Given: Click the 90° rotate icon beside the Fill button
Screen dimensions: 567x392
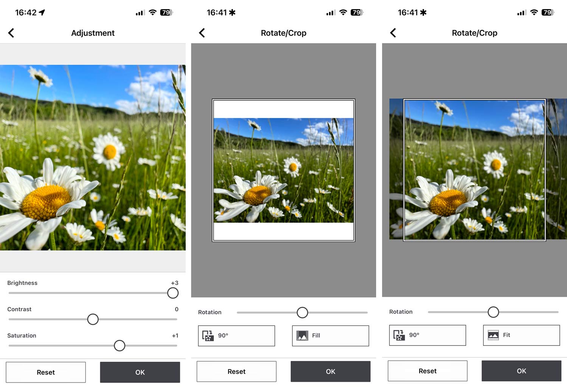Looking at the screenshot, I should tap(208, 336).
